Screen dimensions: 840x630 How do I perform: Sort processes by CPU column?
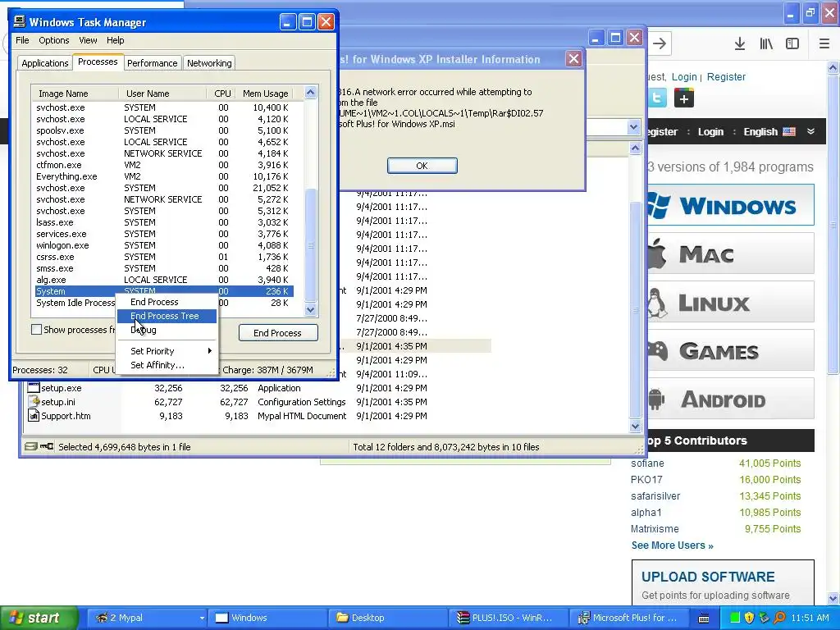[x=222, y=94]
